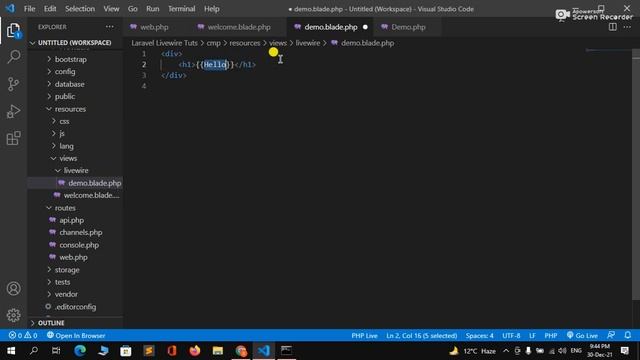The image size is (640, 360).
Task: Click the Explorer more actions ellipsis
Action: (110, 27)
